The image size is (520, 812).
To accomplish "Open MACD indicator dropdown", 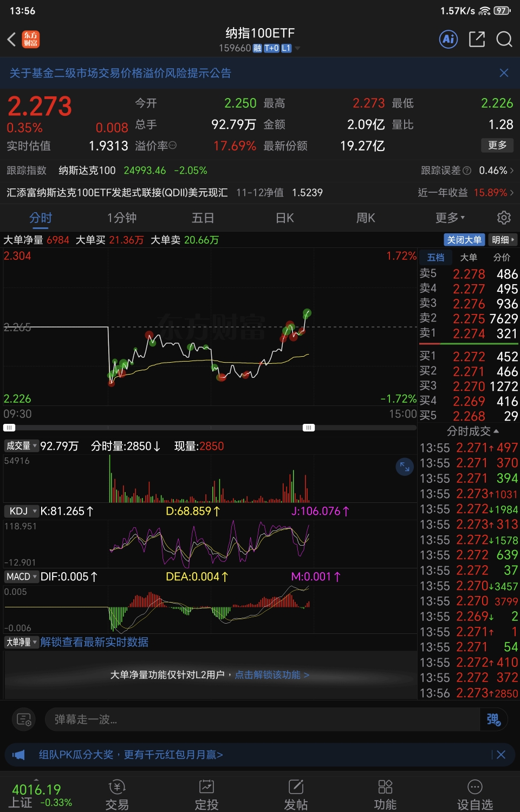I will point(21,577).
